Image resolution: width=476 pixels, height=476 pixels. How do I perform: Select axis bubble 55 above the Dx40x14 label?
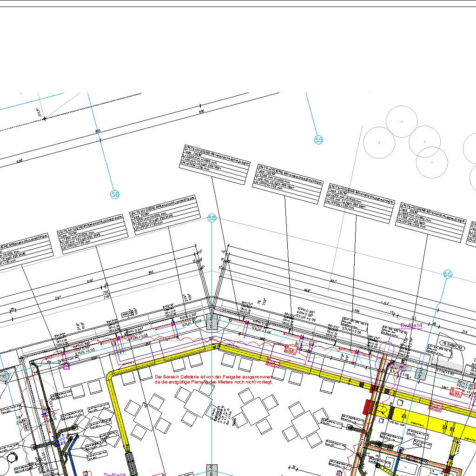click(448, 274)
